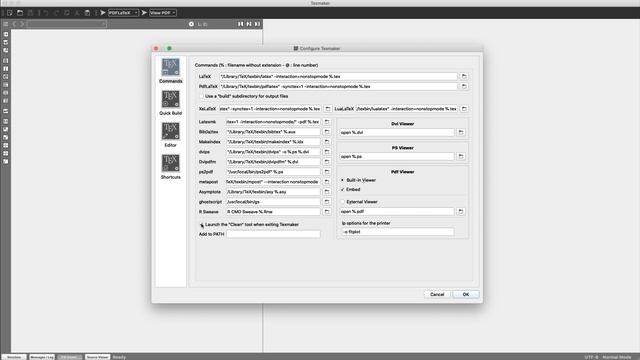Browse for the Latexmk command path
Viewport: 640px width, 360px height.
[x=327, y=122]
